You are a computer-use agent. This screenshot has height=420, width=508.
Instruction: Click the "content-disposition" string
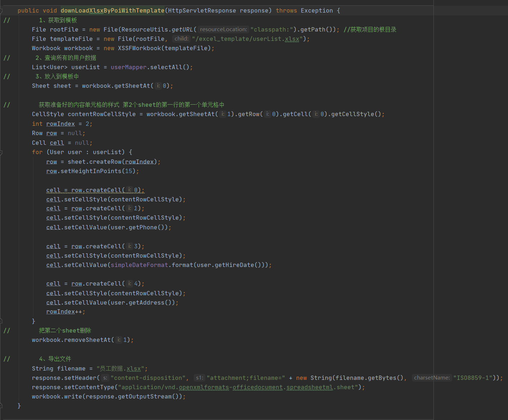pos(148,378)
